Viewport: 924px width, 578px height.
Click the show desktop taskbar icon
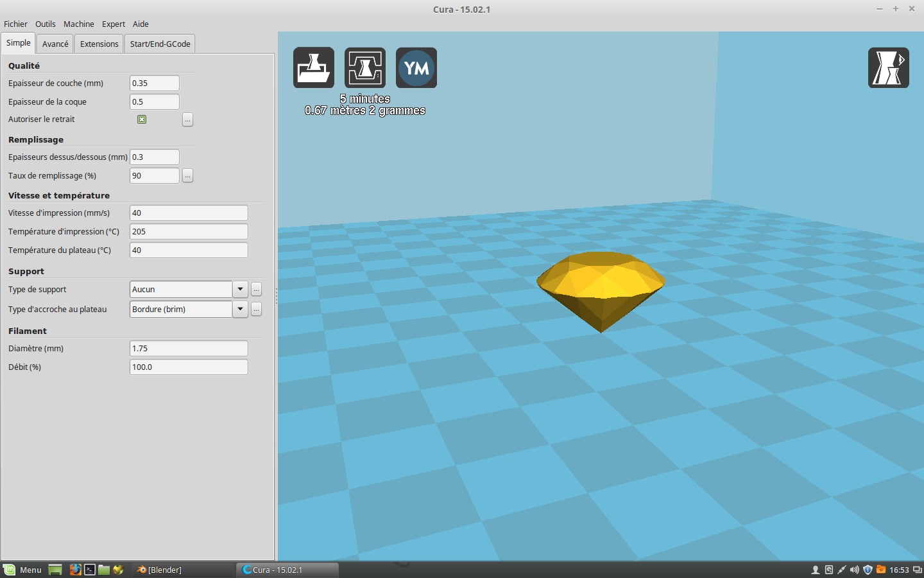coord(55,570)
